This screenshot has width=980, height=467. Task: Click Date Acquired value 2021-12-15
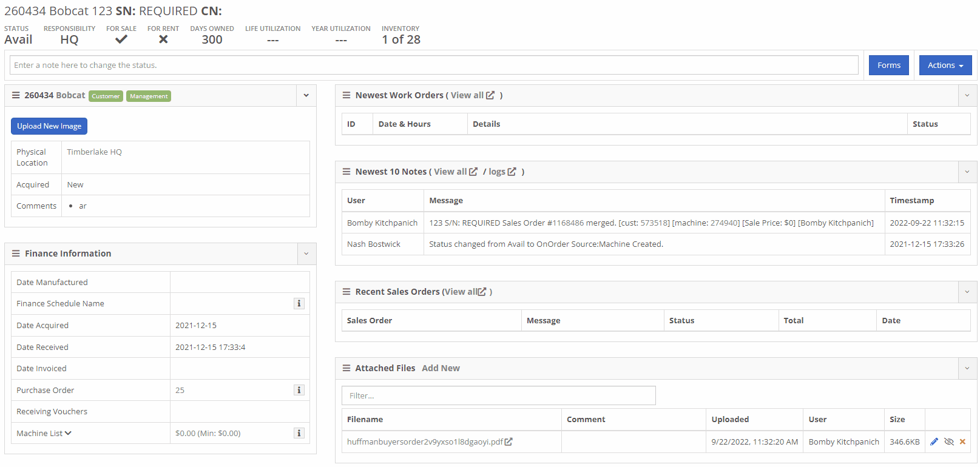click(196, 325)
